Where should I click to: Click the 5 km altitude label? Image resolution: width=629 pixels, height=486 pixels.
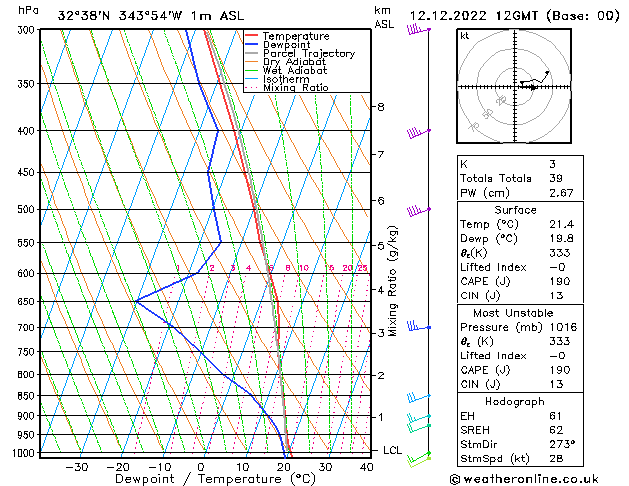pyautogui.click(x=381, y=245)
